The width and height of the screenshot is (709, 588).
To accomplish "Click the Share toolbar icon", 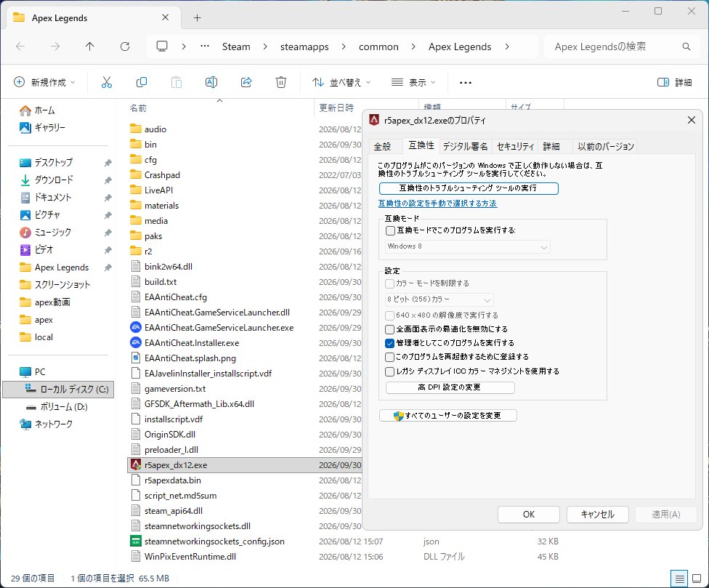I will [246, 82].
